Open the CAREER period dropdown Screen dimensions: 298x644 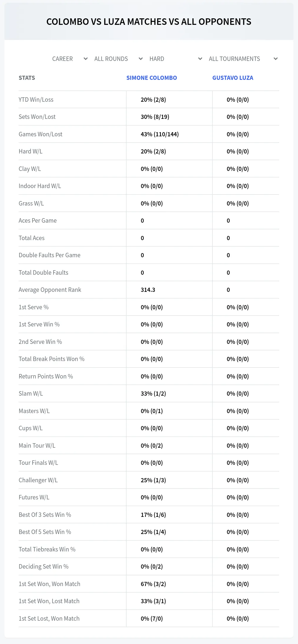pos(70,59)
